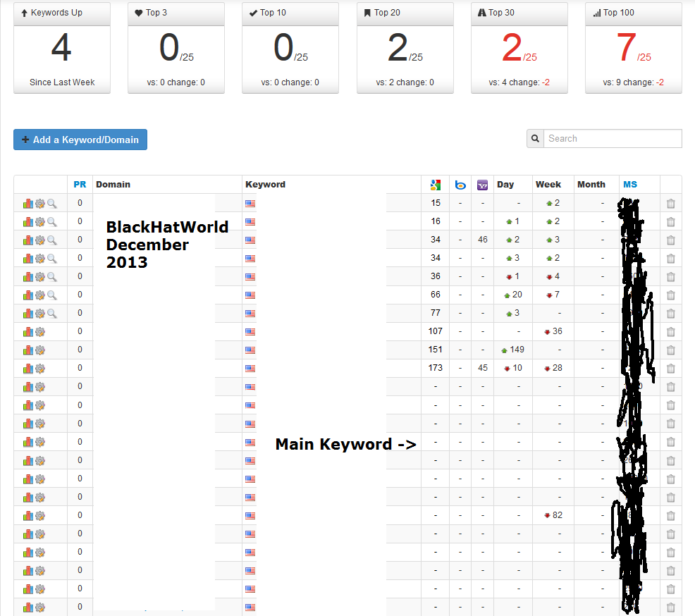695x616 pixels.
Task: Click magnifier icon in Google rank 77 row
Action: click(52, 314)
